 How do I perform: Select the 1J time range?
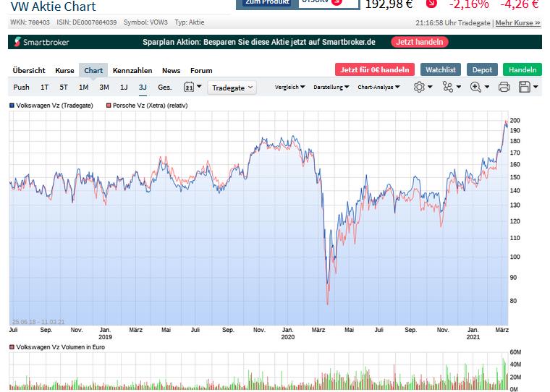click(124, 88)
